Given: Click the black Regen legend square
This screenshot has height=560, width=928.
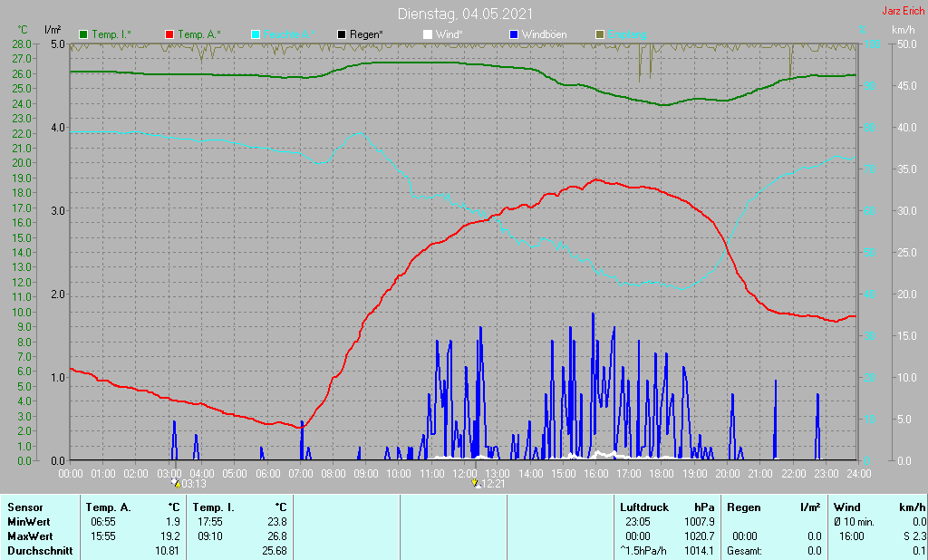Looking at the screenshot, I should point(342,34).
